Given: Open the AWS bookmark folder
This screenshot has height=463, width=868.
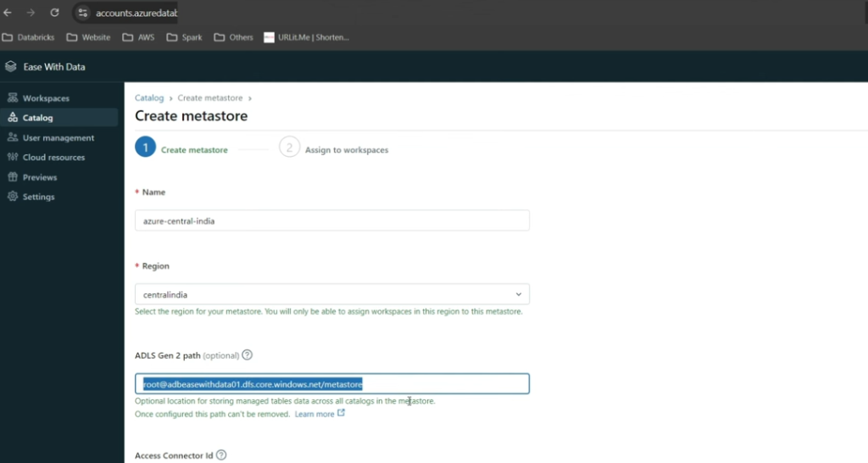Looking at the screenshot, I should point(138,37).
